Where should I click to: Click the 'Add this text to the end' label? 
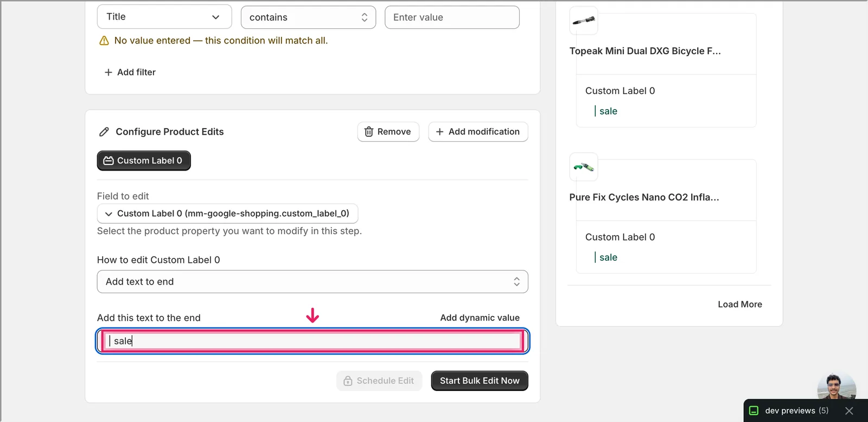pos(149,318)
